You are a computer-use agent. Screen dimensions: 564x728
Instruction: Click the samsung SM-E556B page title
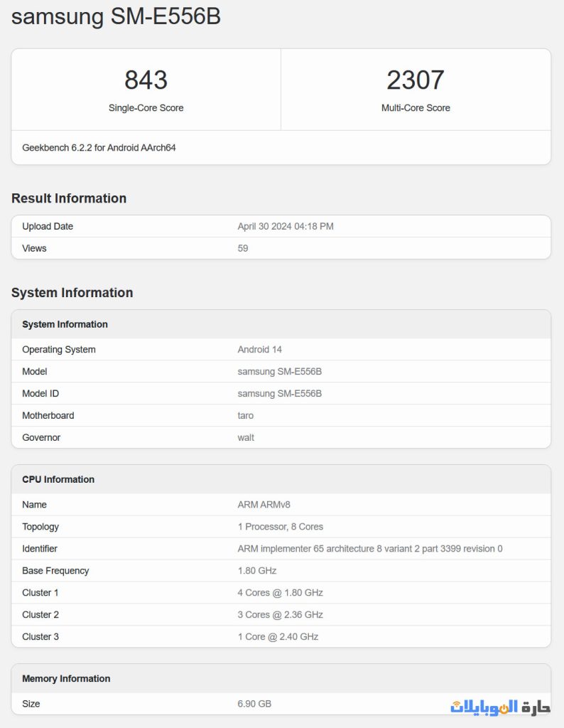(x=116, y=16)
